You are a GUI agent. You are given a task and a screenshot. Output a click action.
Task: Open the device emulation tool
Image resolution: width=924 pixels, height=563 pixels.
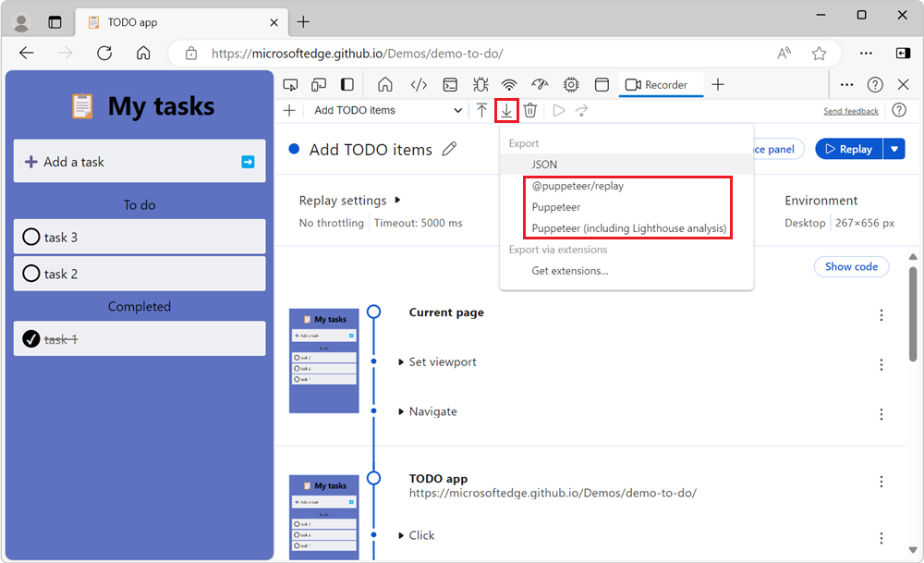click(318, 84)
